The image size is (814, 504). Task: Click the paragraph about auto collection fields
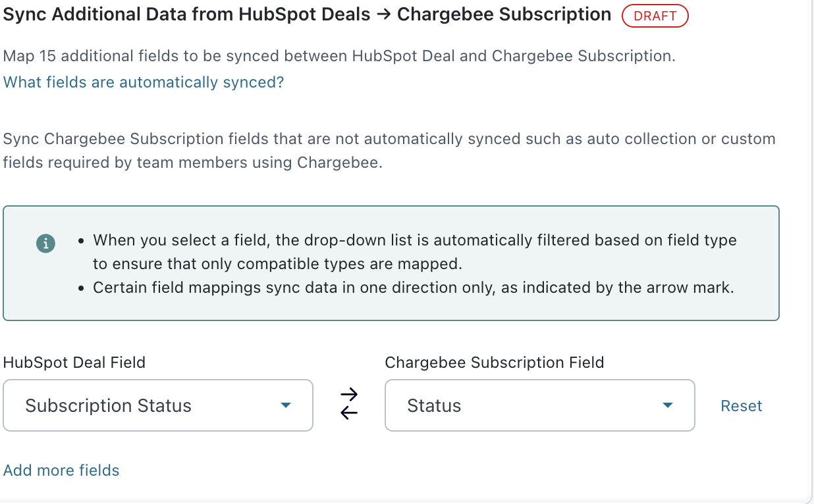[389, 151]
